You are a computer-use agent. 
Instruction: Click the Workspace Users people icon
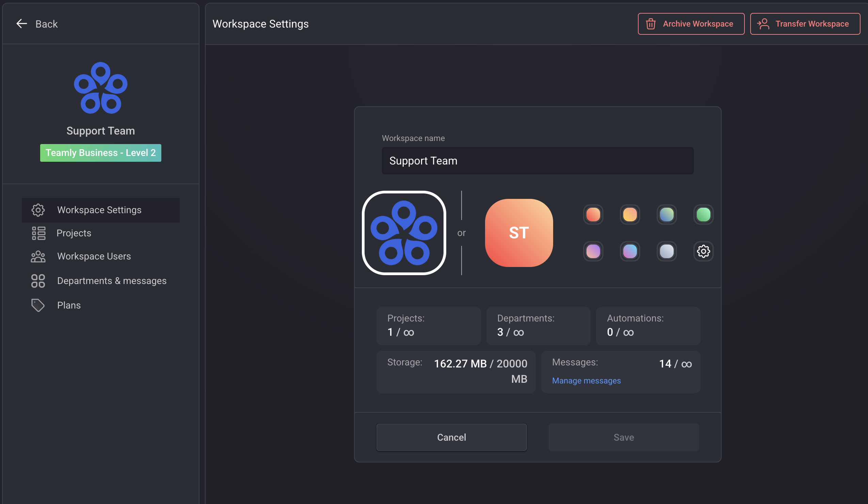point(38,256)
